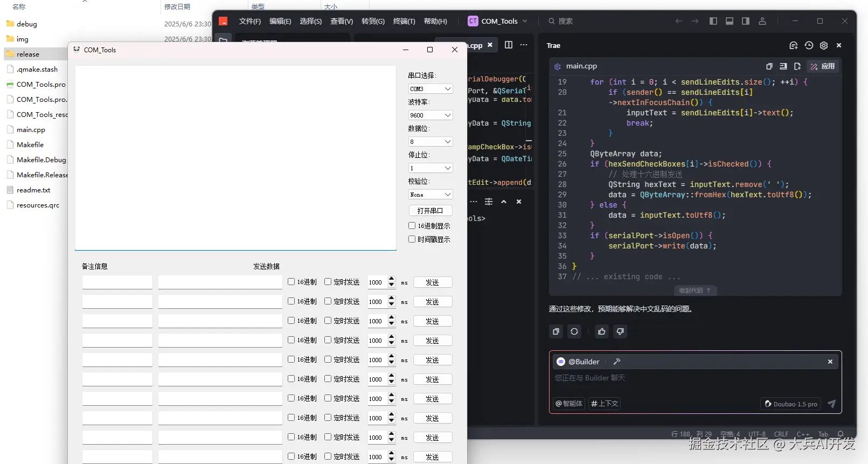Toggle the bottom panel layout icon
The image size is (868, 464).
pos(730,21)
